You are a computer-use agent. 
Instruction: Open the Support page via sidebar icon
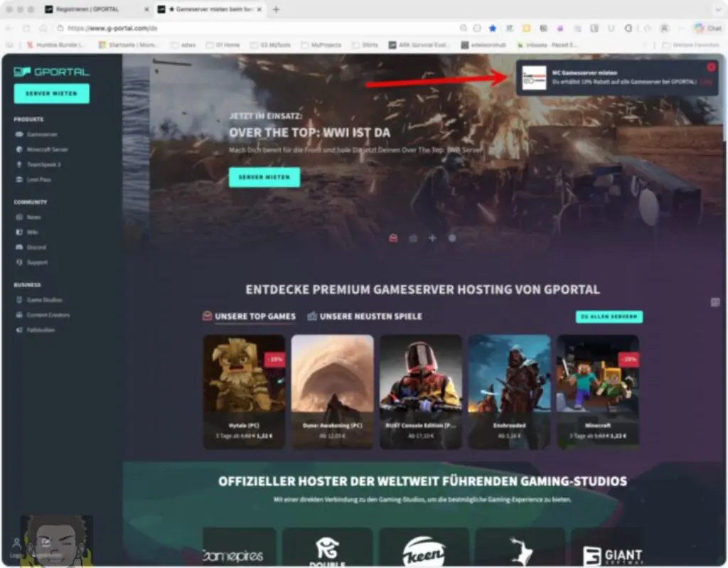(x=37, y=262)
